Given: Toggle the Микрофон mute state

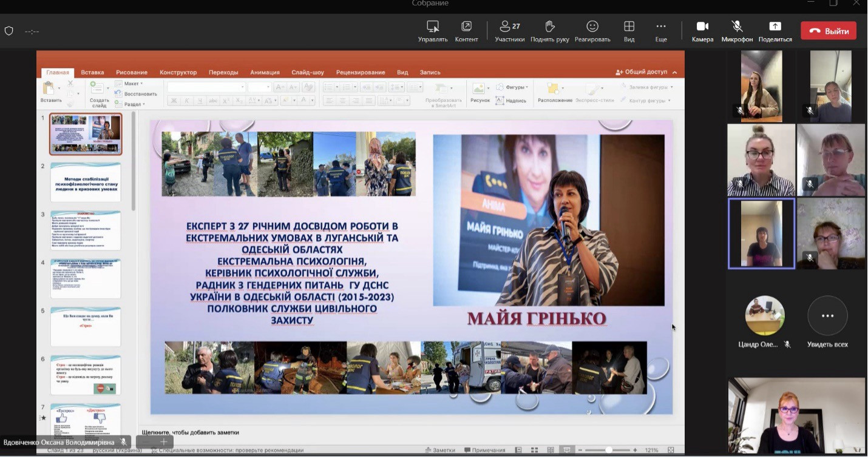Looking at the screenshot, I should pos(737,27).
